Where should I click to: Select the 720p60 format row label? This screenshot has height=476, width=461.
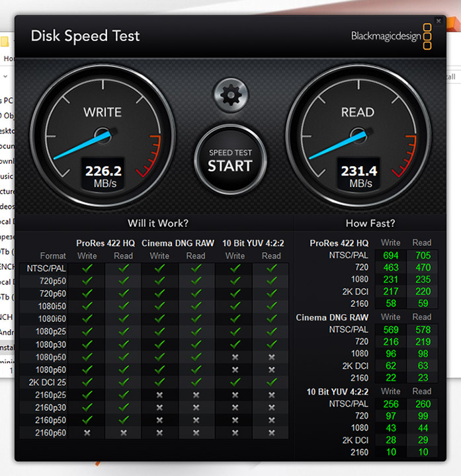point(52,294)
